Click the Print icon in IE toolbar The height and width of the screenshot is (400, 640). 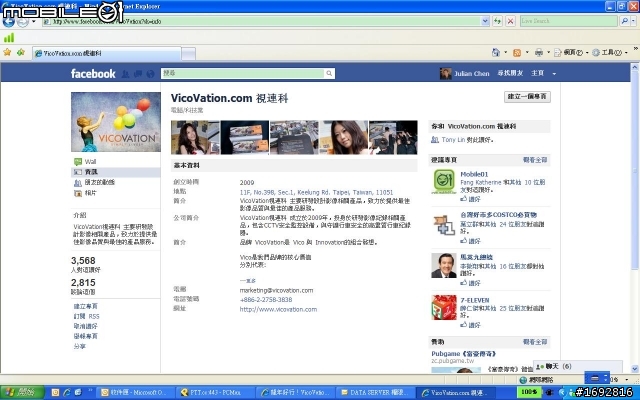click(539, 53)
